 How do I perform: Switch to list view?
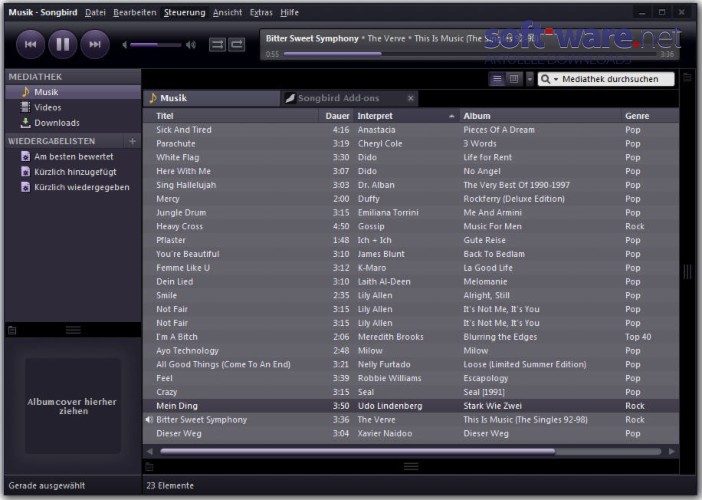[497, 79]
